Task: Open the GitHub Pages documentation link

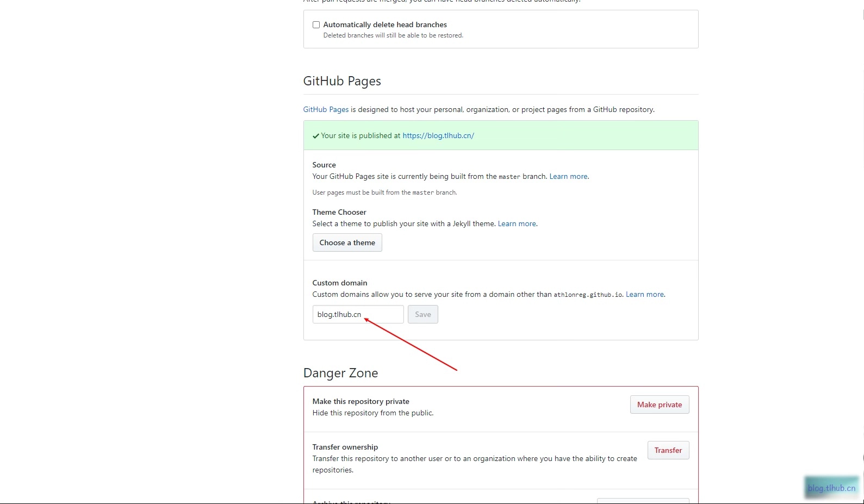Action: (326, 109)
